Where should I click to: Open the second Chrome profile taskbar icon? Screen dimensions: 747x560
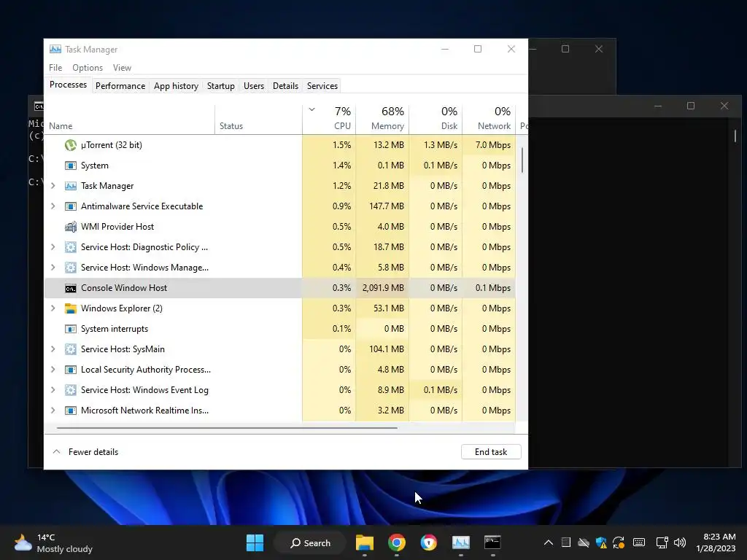pyautogui.click(x=428, y=542)
